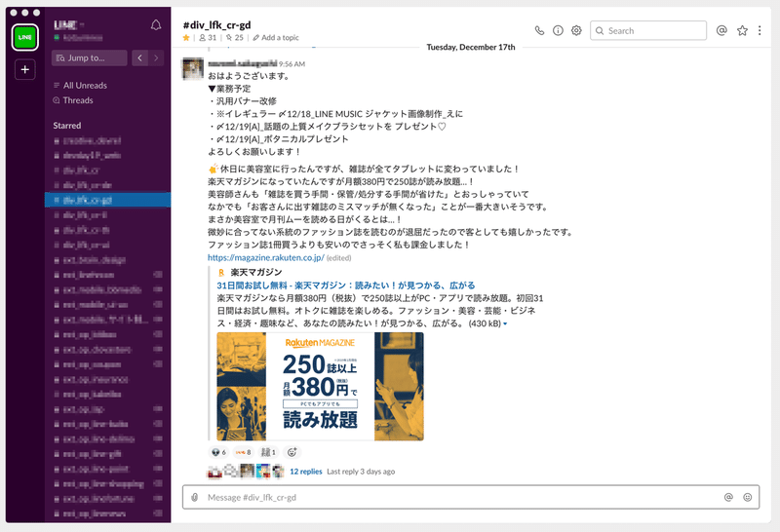Viewport: 780px width, 532px height.
Task: Open the message sender's avatar
Action: 193,68
